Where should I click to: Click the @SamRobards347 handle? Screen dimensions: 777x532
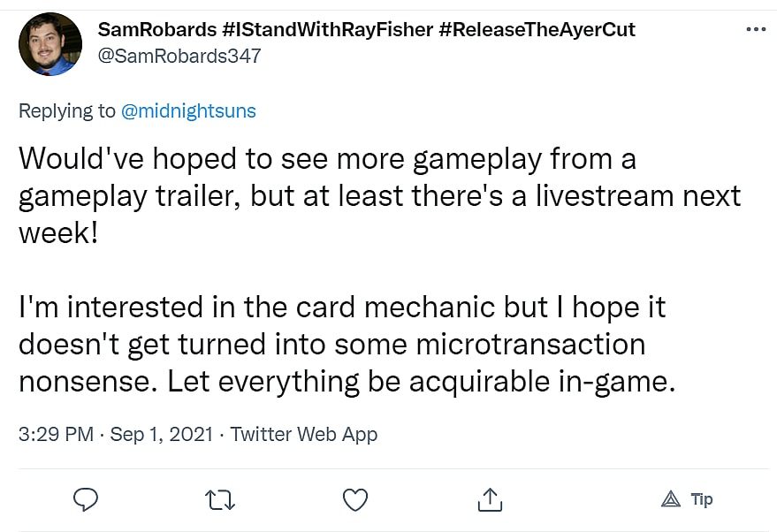[179, 56]
